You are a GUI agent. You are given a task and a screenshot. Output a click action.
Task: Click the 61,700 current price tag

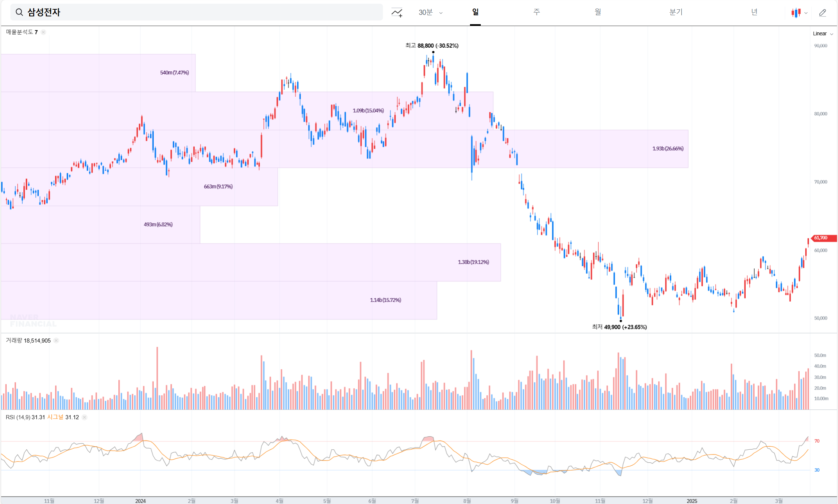pos(823,238)
